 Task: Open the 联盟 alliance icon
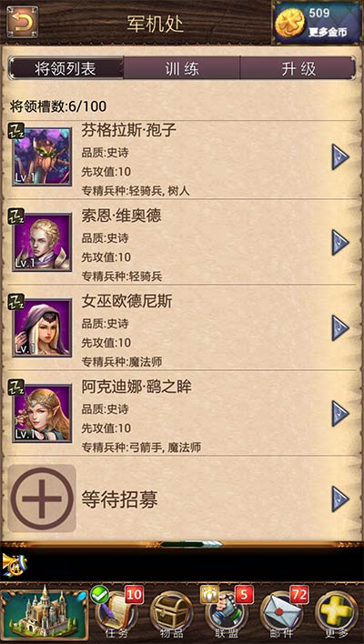tap(227, 614)
